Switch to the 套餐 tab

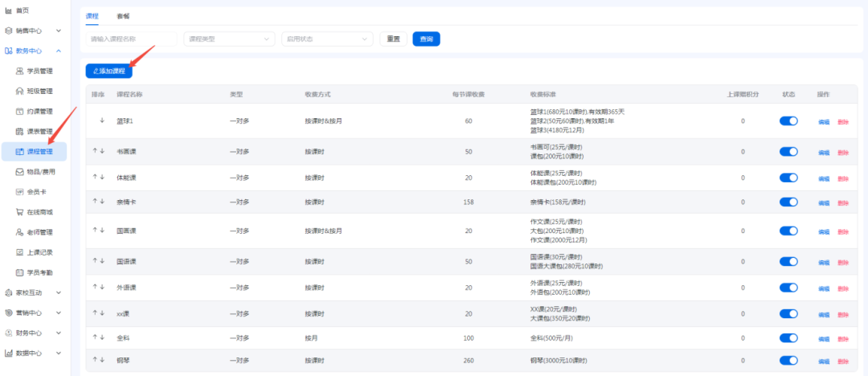(x=123, y=16)
